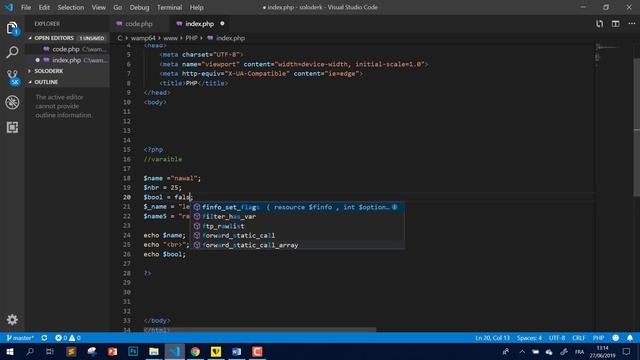Change language mode via PHP status item
The height and width of the screenshot is (360, 640).
point(598,338)
